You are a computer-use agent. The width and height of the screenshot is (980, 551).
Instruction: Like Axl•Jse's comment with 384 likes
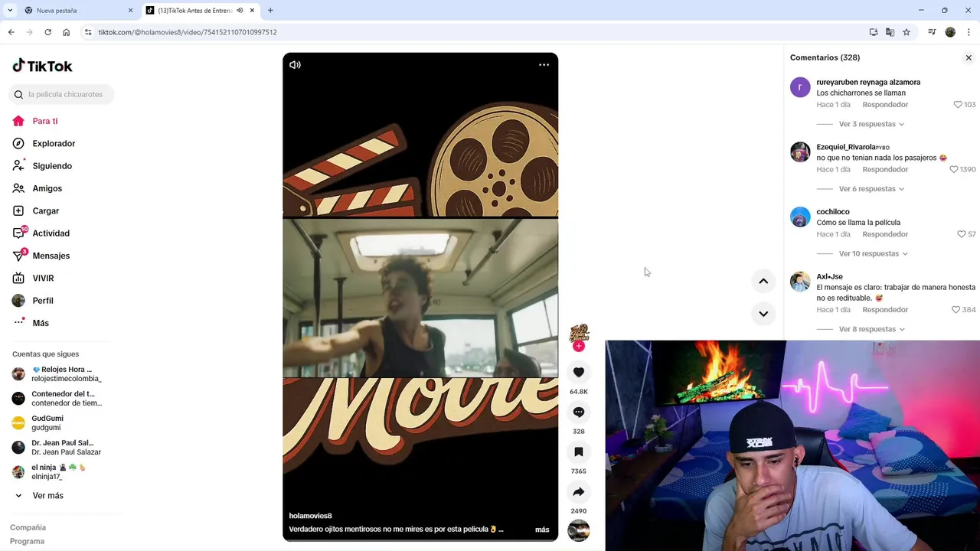(x=955, y=310)
